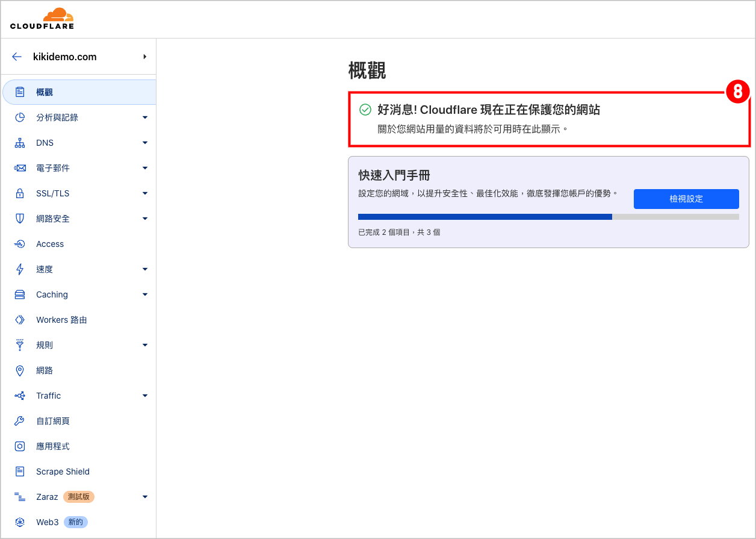
Task: Click the 快速入門手冊 heading
Action: (394, 175)
